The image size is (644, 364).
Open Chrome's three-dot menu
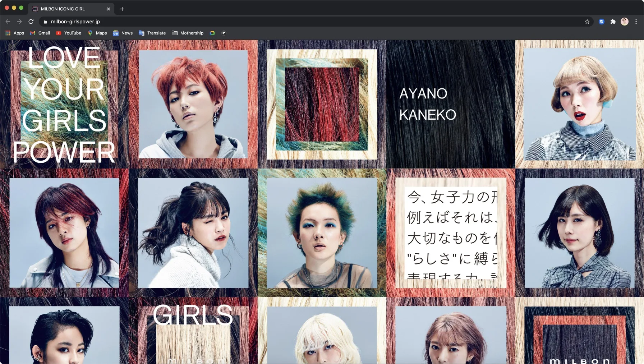(636, 22)
